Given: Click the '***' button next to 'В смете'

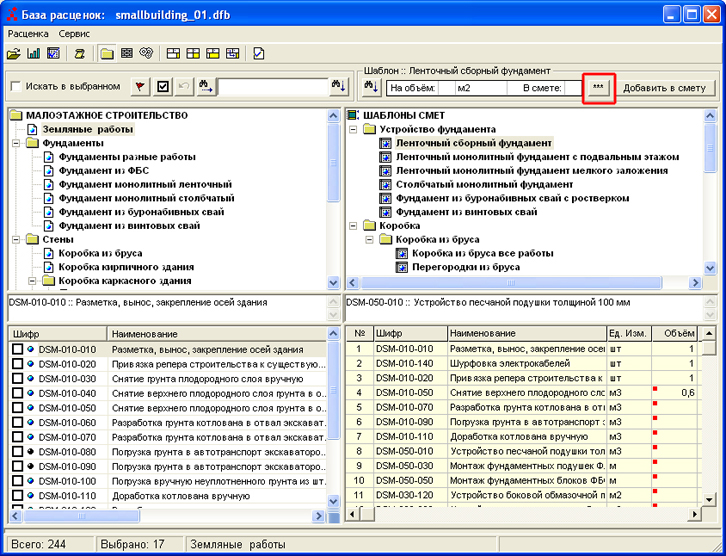Looking at the screenshot, I should (x=598, y=88).
